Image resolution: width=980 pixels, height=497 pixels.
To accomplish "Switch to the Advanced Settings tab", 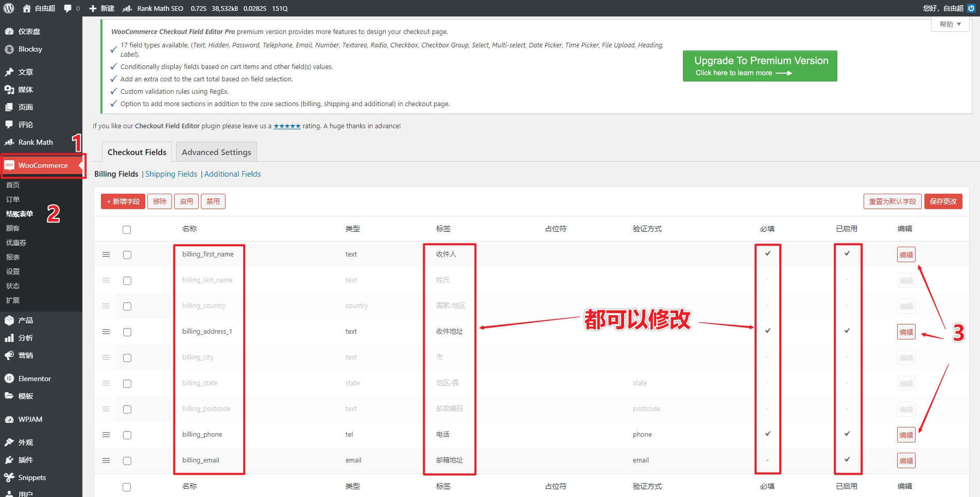I will pos(216,152).
